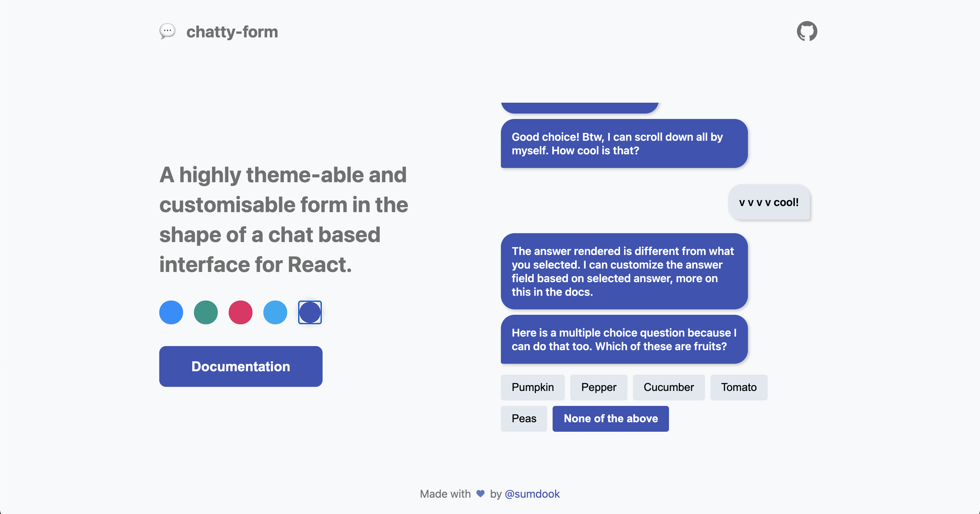Image resolution: width=980 pixels, height=514 pixels.
Task: Select Cucumber as an answer
Action: pos(669,388)
